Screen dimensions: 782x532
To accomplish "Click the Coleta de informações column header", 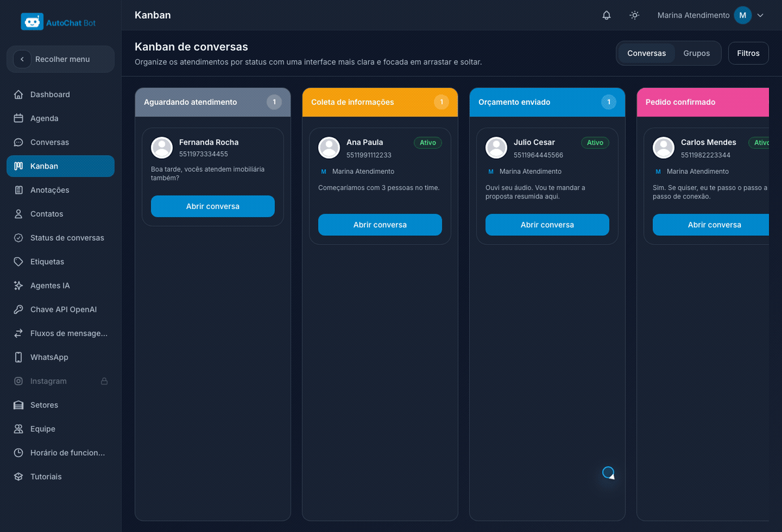I will point(380,102).
